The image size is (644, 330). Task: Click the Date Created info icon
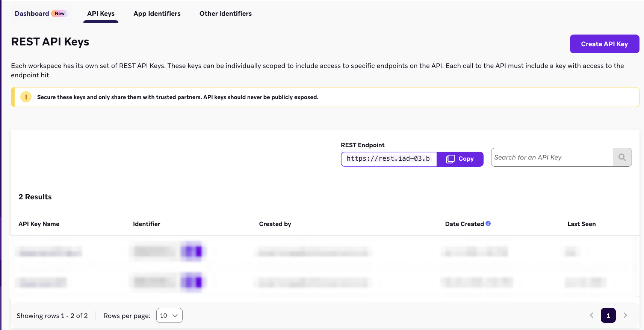(488, 223)
